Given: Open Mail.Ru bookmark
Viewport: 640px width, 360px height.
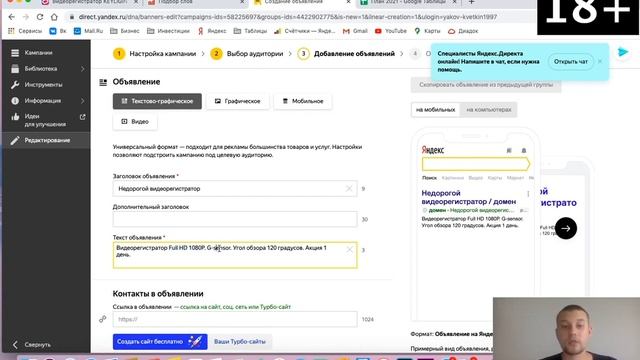Looking at the screenshot, I should point(89,31).
